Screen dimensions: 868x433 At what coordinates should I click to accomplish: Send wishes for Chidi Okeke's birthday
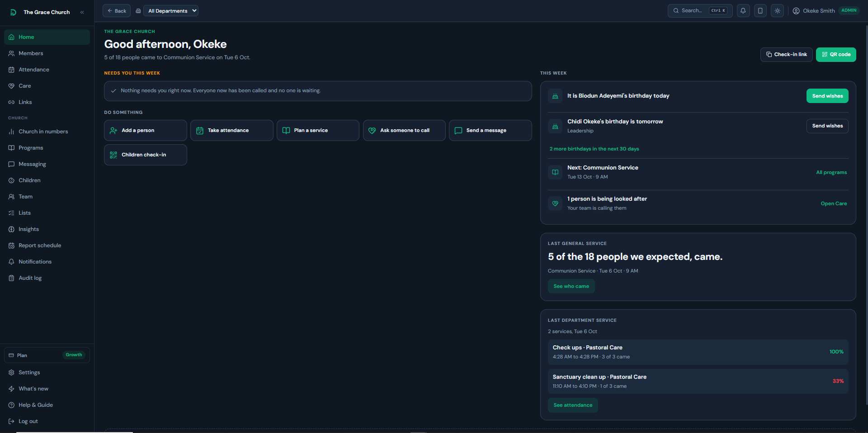827,126
